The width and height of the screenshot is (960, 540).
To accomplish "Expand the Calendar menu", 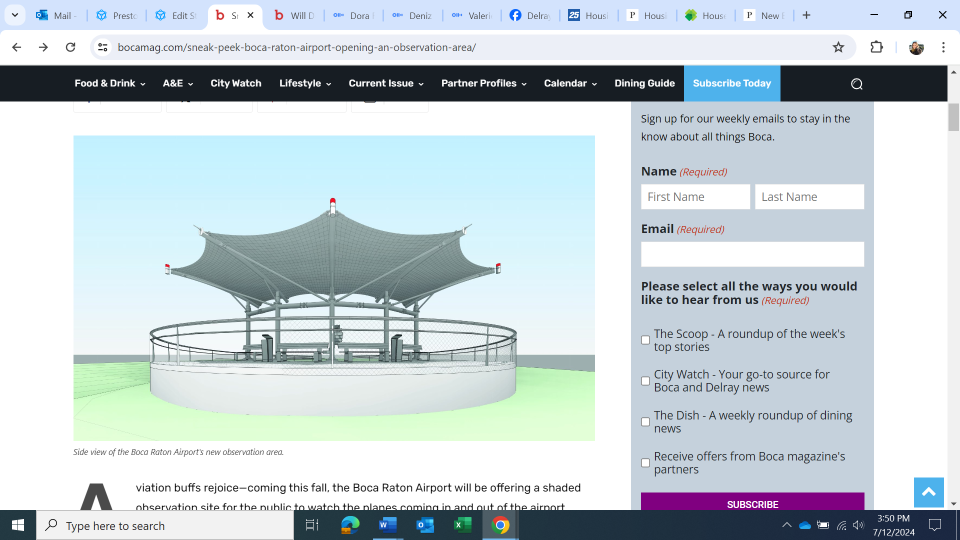I will tap(570, 83).
